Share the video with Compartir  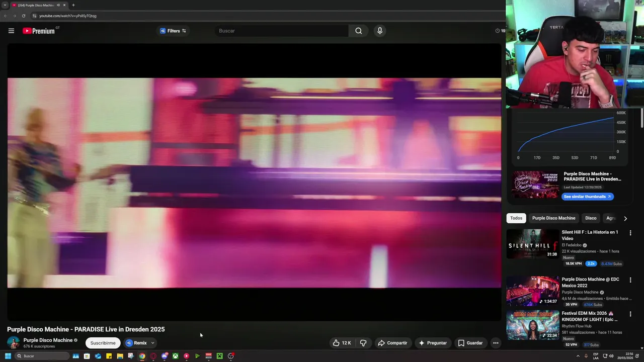click(392, 343)
